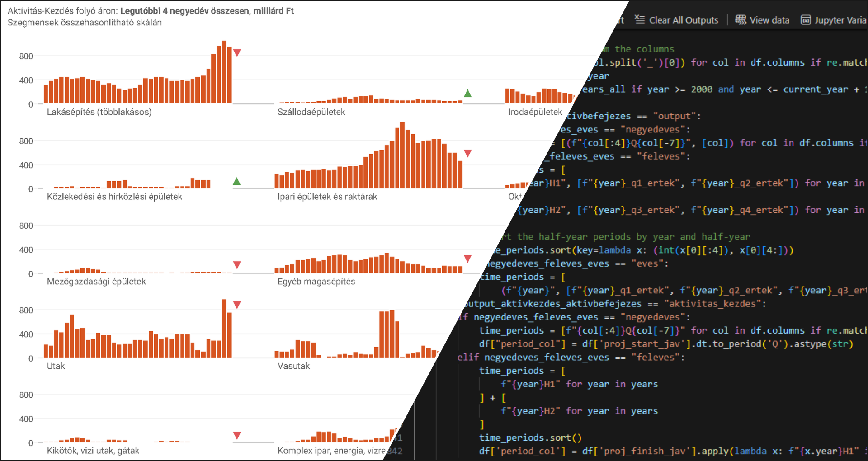Click the Komplex ipar, energia chart label
868x461 pixels.
coord(331,451)
